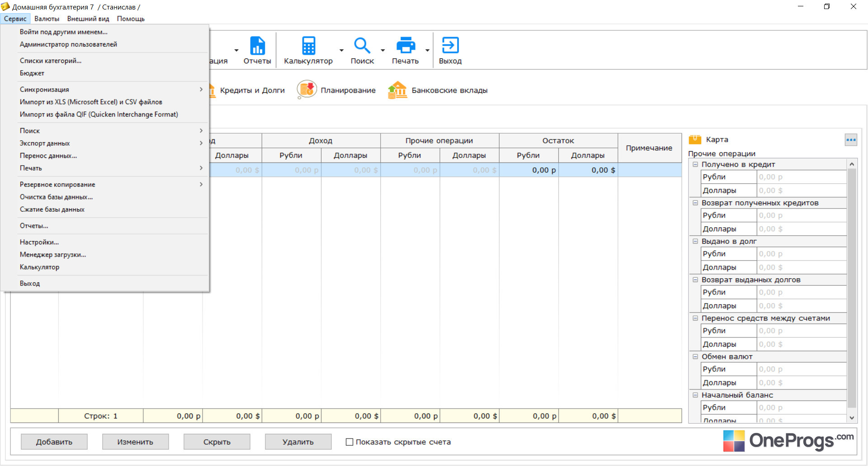Screen dimensions: 868x466
Task: Click the Строк: 1 footer cell
Action: coord(101,416)
